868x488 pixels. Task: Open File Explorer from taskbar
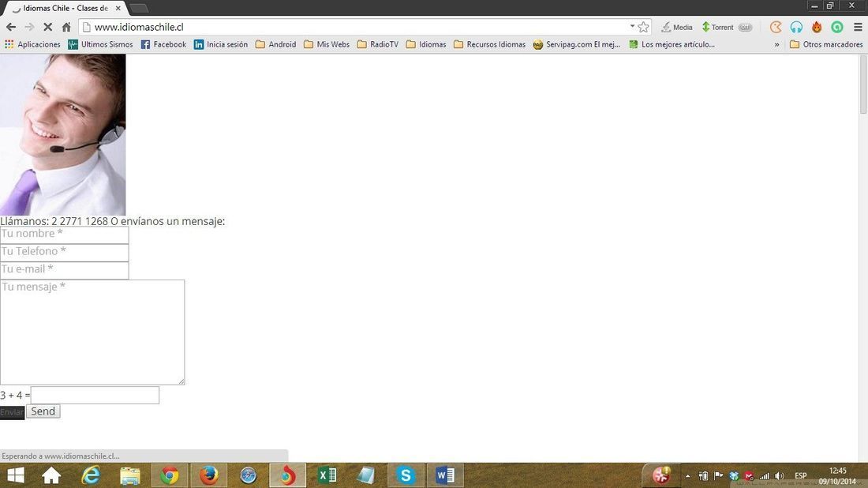[x=130, y=475]
